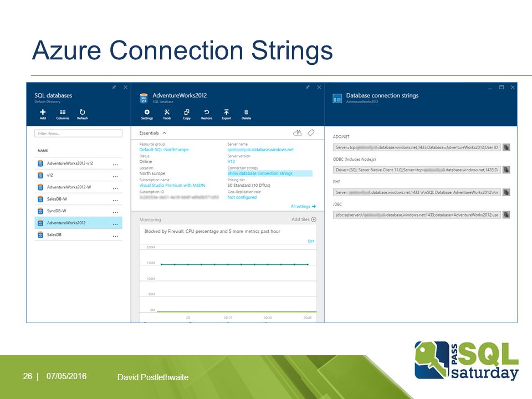Click the Database connection strings header icon
532x399 pixels.
(337, 98)
